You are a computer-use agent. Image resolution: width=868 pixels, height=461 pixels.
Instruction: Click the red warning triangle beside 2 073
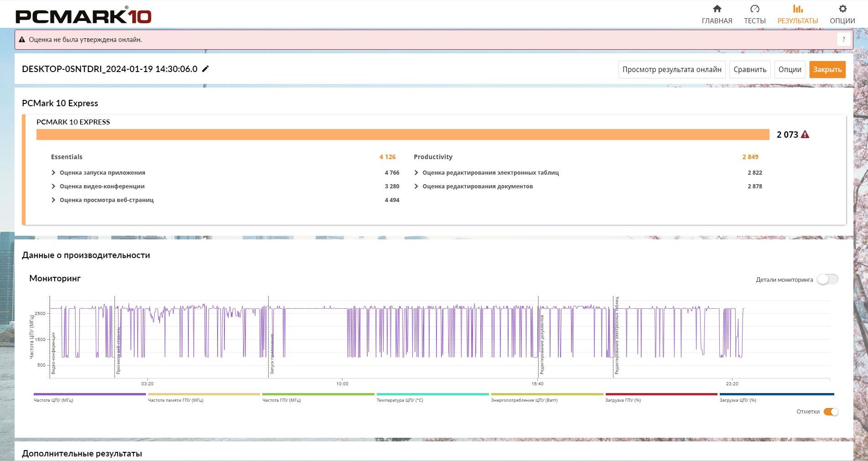[x=805, y=135]
